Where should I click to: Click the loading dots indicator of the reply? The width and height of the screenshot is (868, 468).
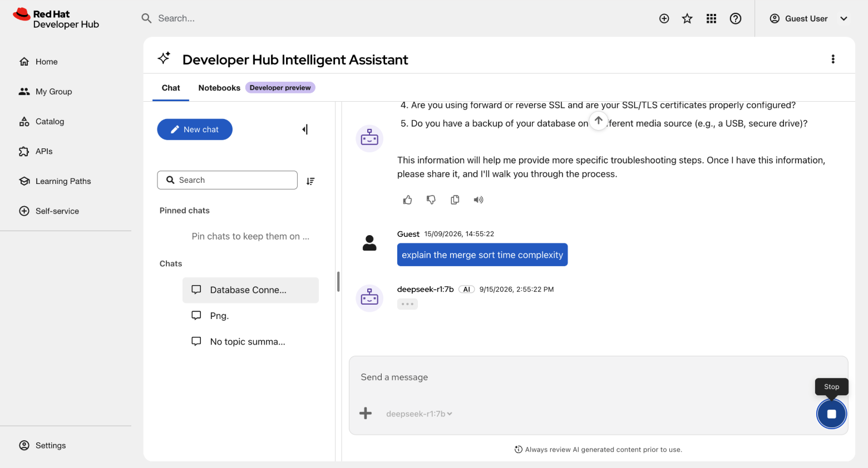[407, 304]
